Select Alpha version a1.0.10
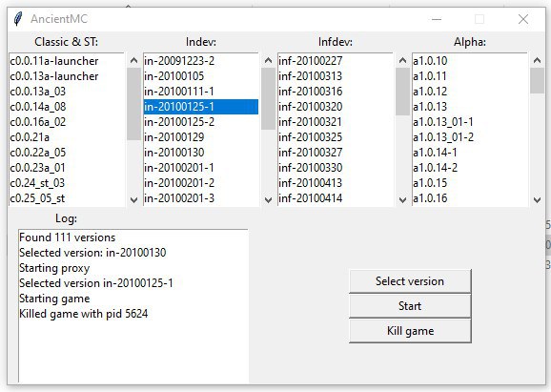This screenshot has width=551, height=392. click(470, 61)
